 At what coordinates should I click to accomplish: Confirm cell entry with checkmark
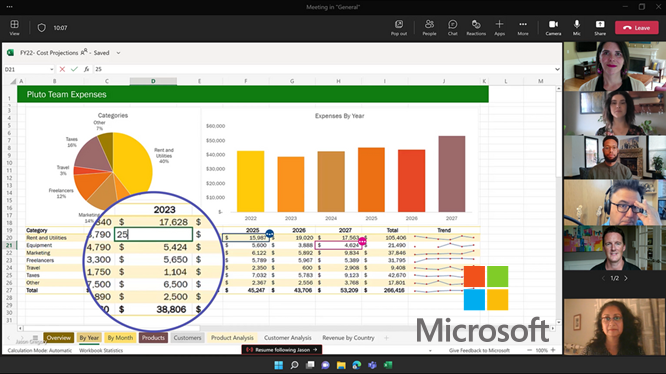click(74, 69)
